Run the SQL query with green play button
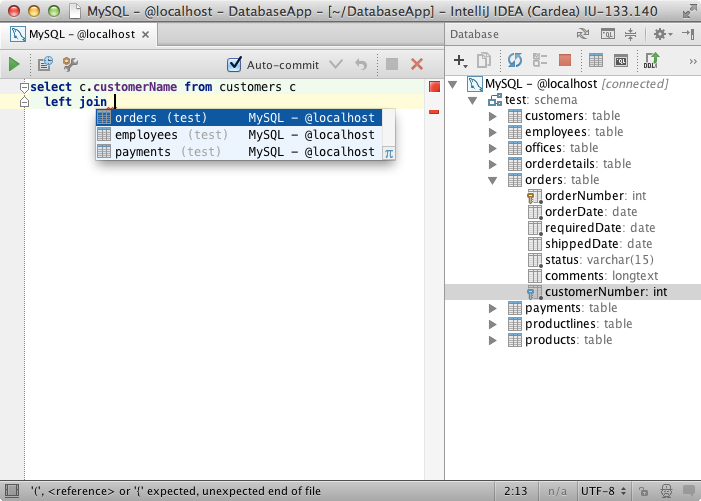The image size is (701, 501). pyautogui.click(x=14, y=64)
